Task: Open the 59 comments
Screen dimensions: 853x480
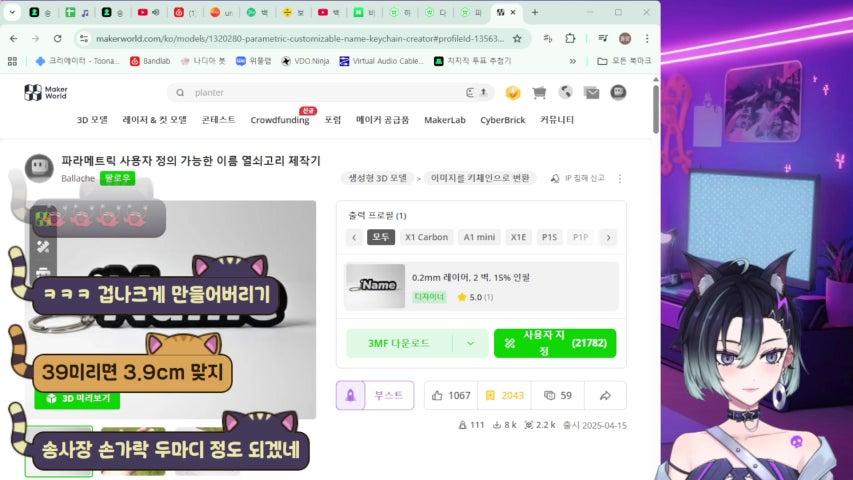Action: 558,396
